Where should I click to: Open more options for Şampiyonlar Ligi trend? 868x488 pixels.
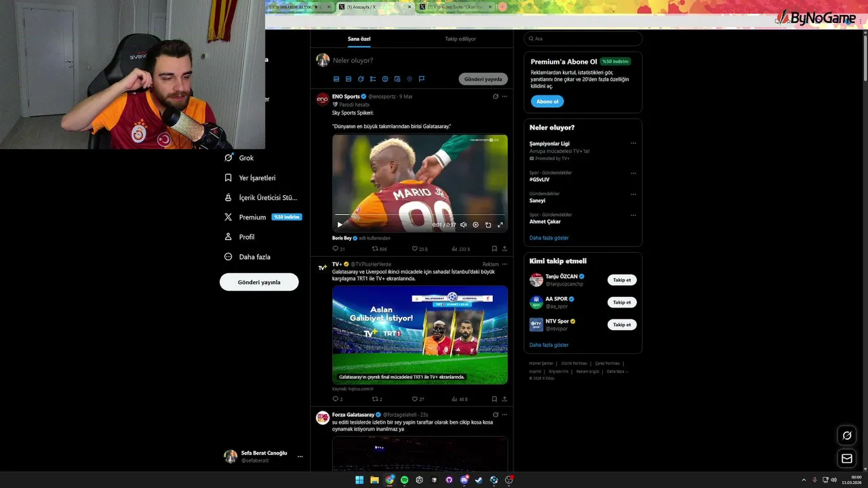pos(633,144)
